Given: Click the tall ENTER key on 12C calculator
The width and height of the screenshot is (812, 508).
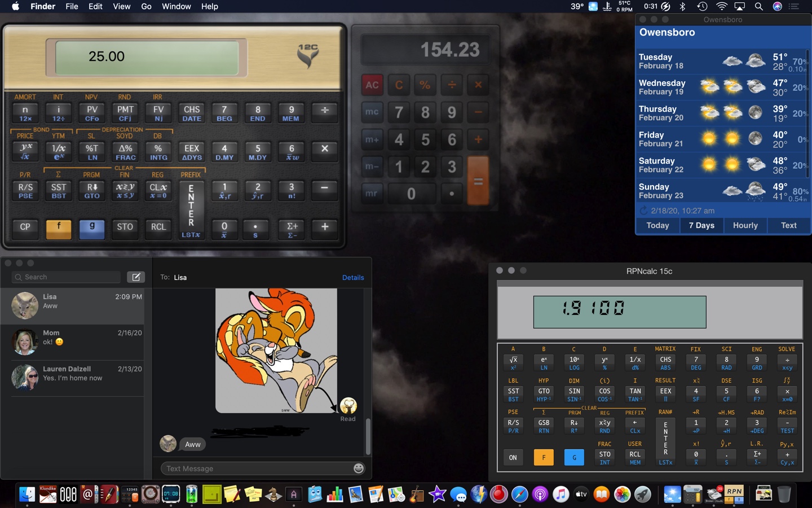Looking at the screenshot, I should click(x=191, y=210).
